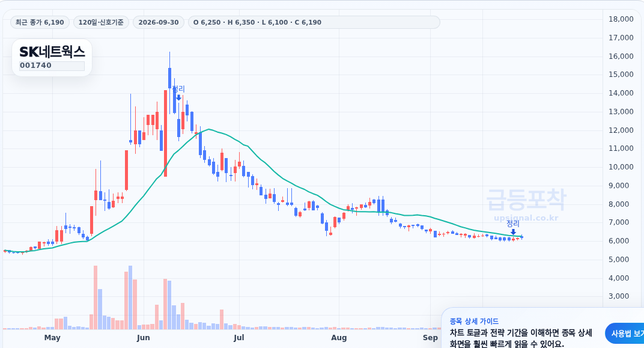Screen dimensions: 644x348
Task: Click the O H L C values pill
Action: [x=314, y=22]
